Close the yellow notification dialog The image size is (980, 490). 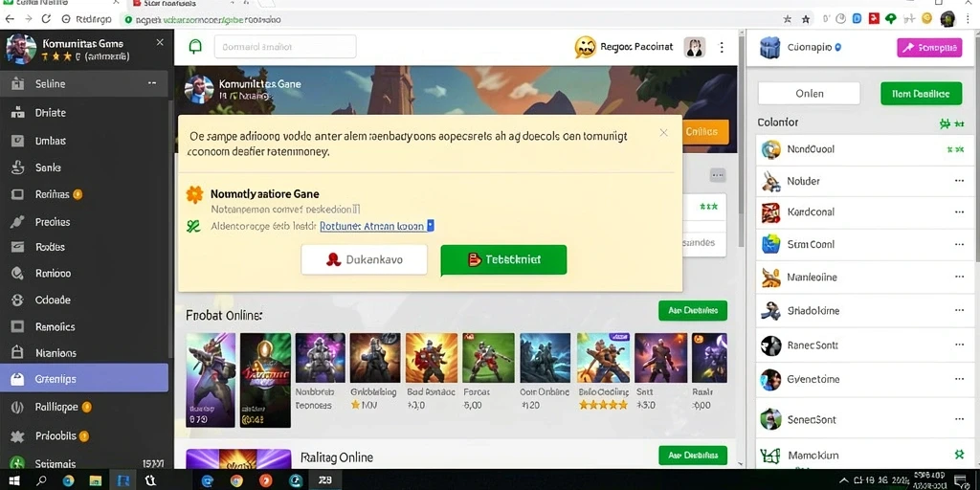664,132
